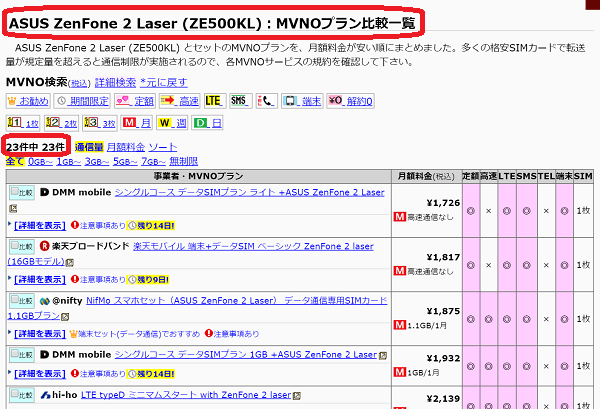The height and width of the screenshot is (409, 600).
Task: Filter by 2枚 SIM count
Action: [61, 123]
